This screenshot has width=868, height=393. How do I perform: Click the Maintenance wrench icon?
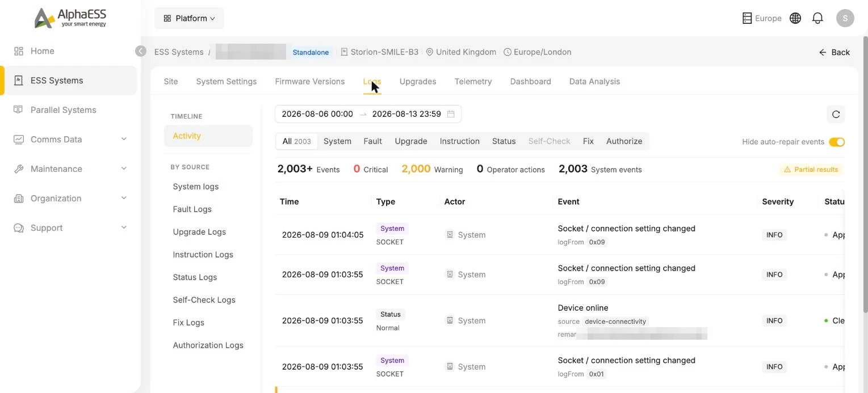coord(19,169)
